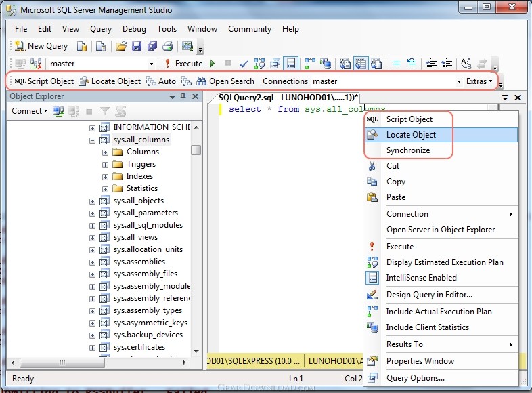This screenshot has width=532, height=393.
Task: Toggle Include Client Statistics toolbar icon
Action: (x=326, y=64)
